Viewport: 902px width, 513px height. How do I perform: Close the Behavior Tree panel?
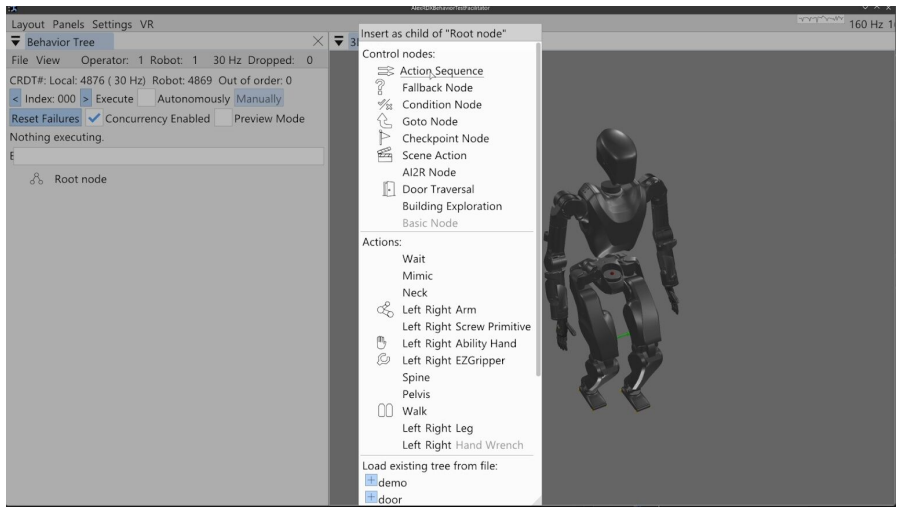(318, 41)
